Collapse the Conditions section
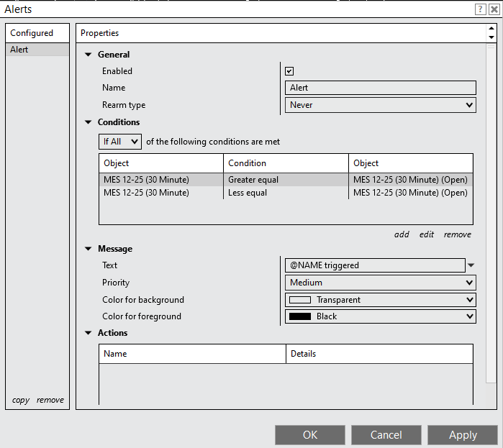 click(x=89, y=122)
